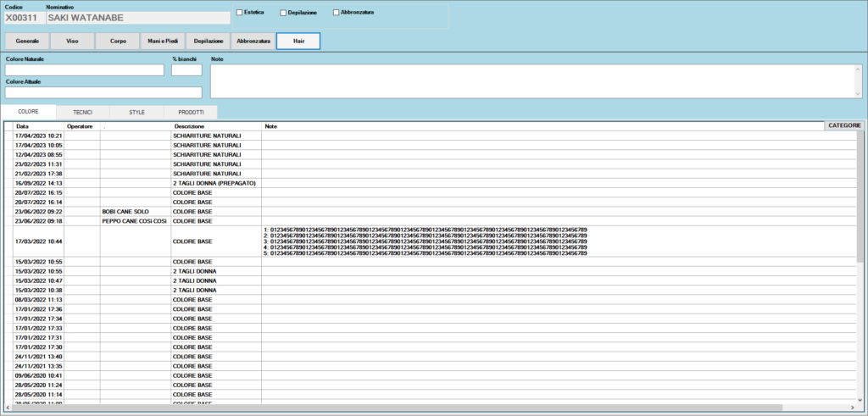Click the Hair section button
Screen dimensions: 868x416
[x=298, y=41]
